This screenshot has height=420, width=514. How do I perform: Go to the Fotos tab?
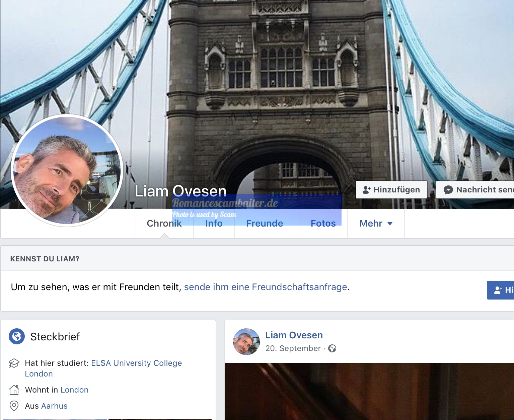pos(323,223)
